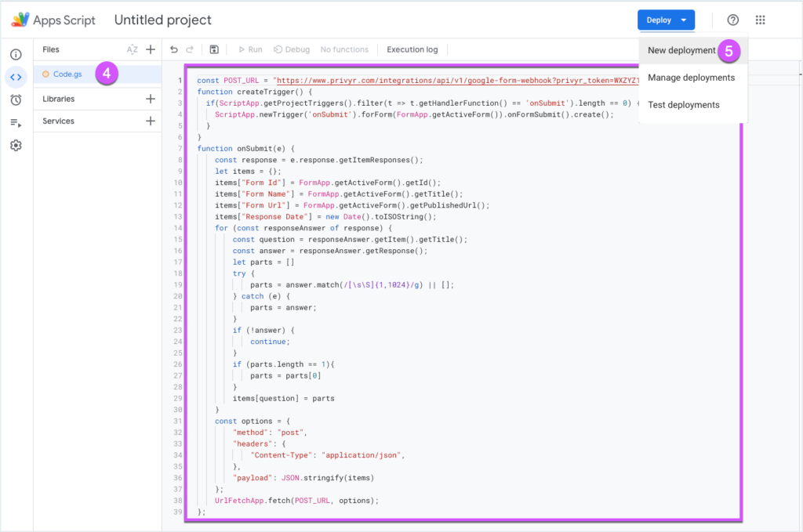Click the Undo arrow in toolbar

click(174, 49)
